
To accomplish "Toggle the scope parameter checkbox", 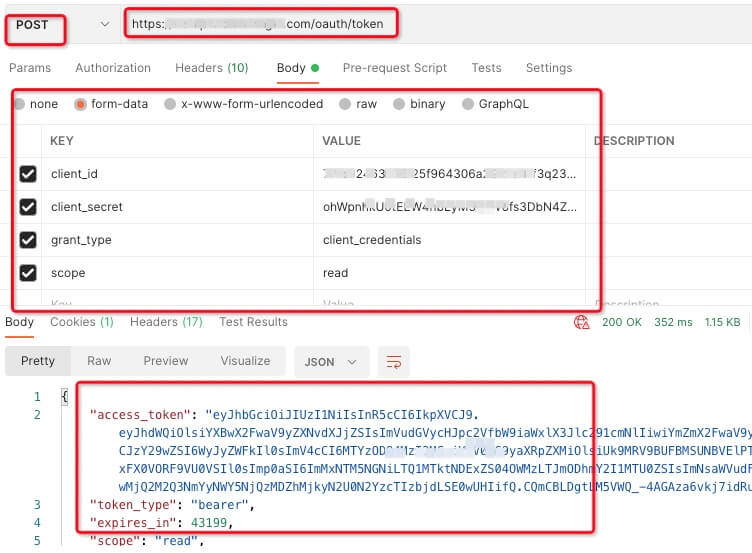I will coord(28,273).
